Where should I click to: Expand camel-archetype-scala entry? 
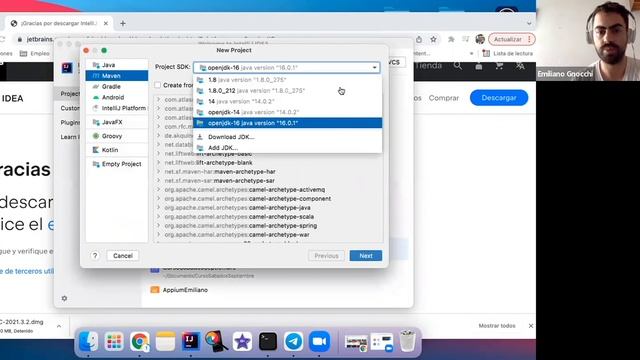[x=158, y=216]
